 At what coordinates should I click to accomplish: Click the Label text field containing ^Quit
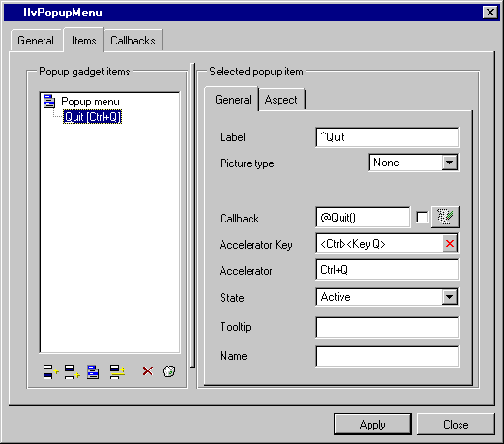click(x=387, y=137)
